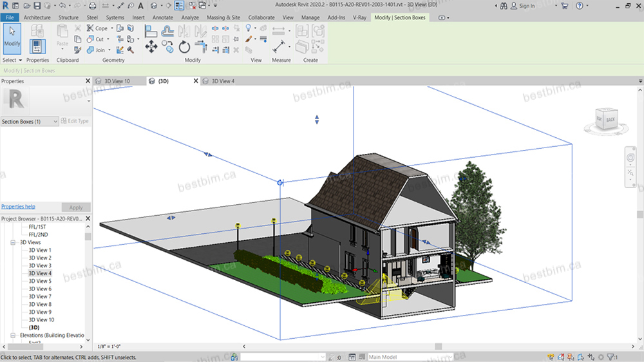Click the Print icon in quick access toolbar
This screenshot has height=362, width=644.
92,6
